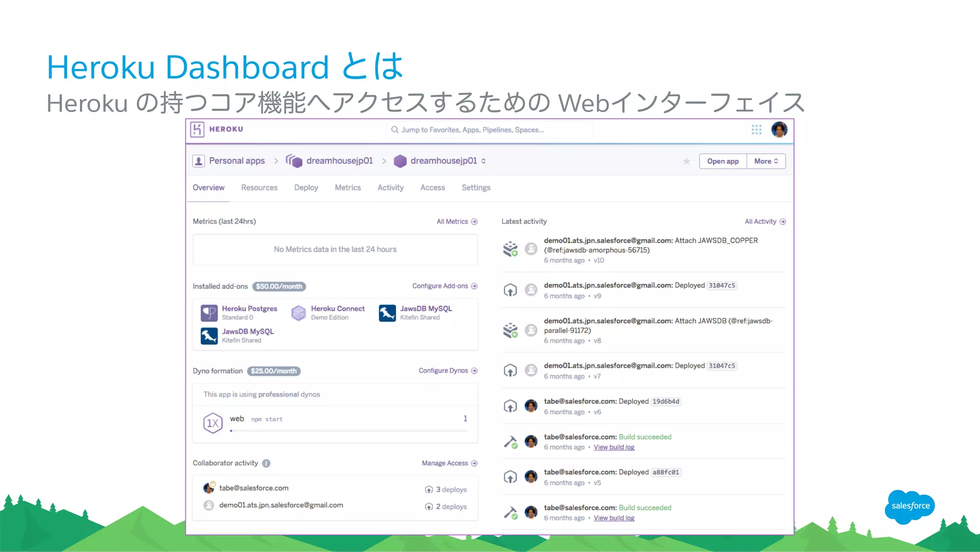Click the JawsDB MySQL icon beside Heroku Connect

click(388, 313)
